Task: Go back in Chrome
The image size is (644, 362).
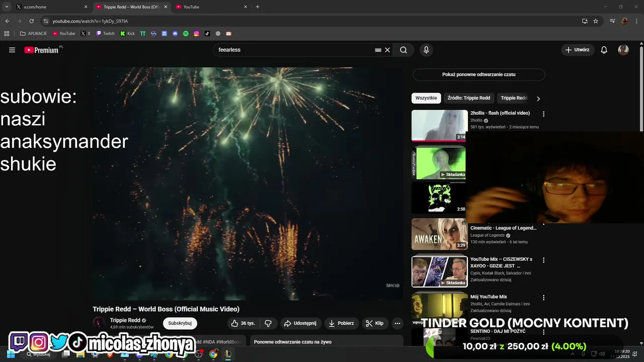Action: [7, 21]
